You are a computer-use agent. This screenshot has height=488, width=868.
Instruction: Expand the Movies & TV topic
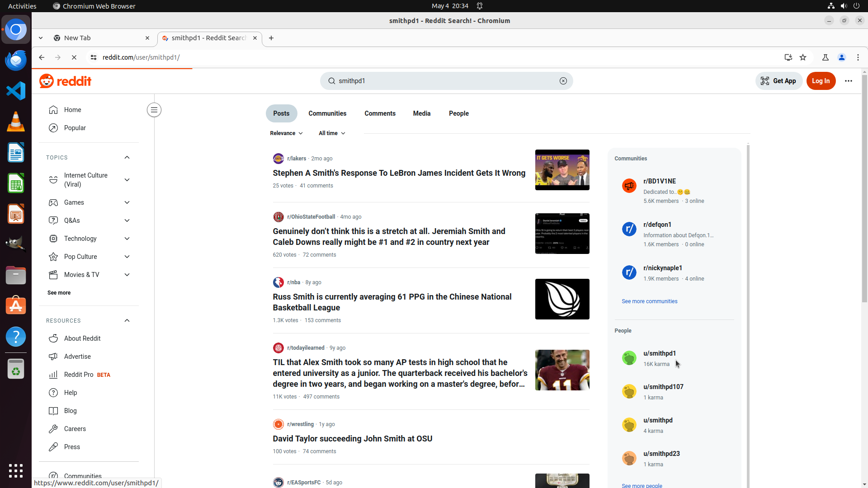click(x=127, y=275)
